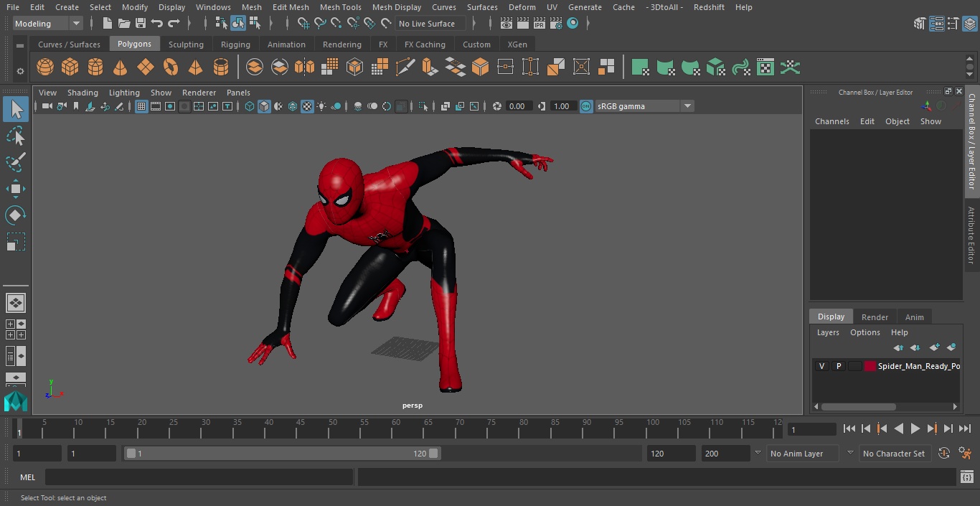Image resolution: width=980 pixels, height=506 pixels.
Task: Toggle wireframe shading in viewport
Action: [x=250, y=106]
